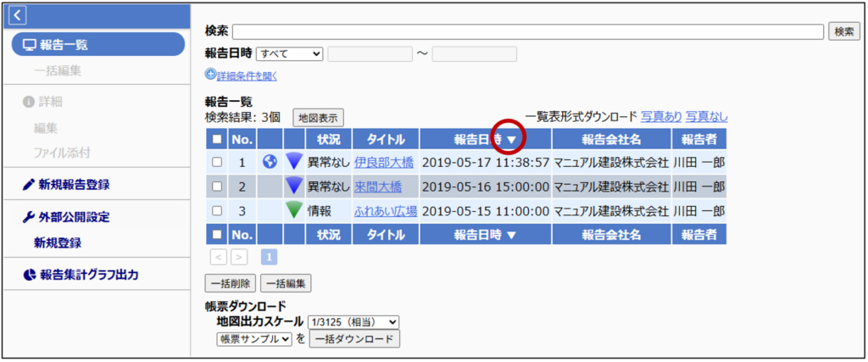The image size is (868, 362).
Task: Focus the 検索 text field
Action: 528,31
